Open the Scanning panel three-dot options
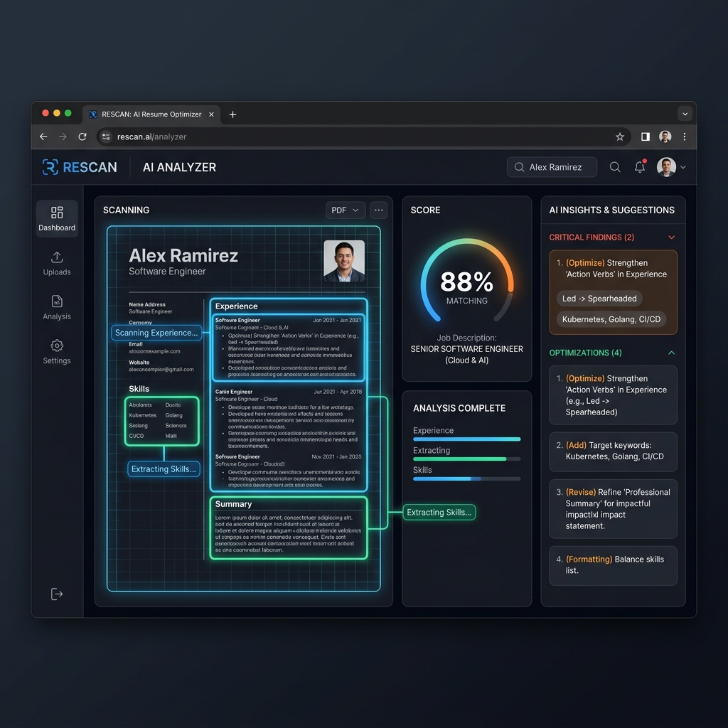Viewport: 728px width, 728px height. (379, 210)
